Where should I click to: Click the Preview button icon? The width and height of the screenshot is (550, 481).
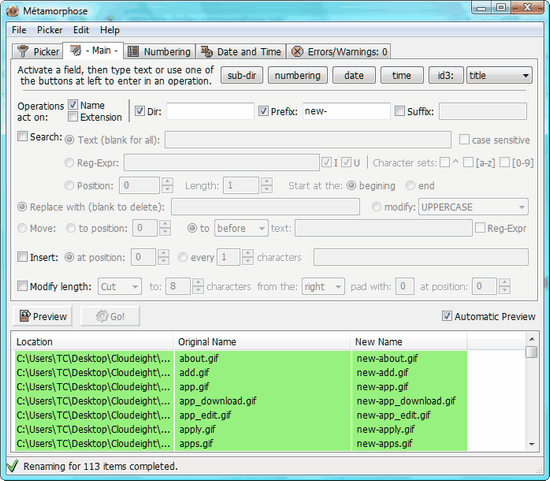click(25, 316)
